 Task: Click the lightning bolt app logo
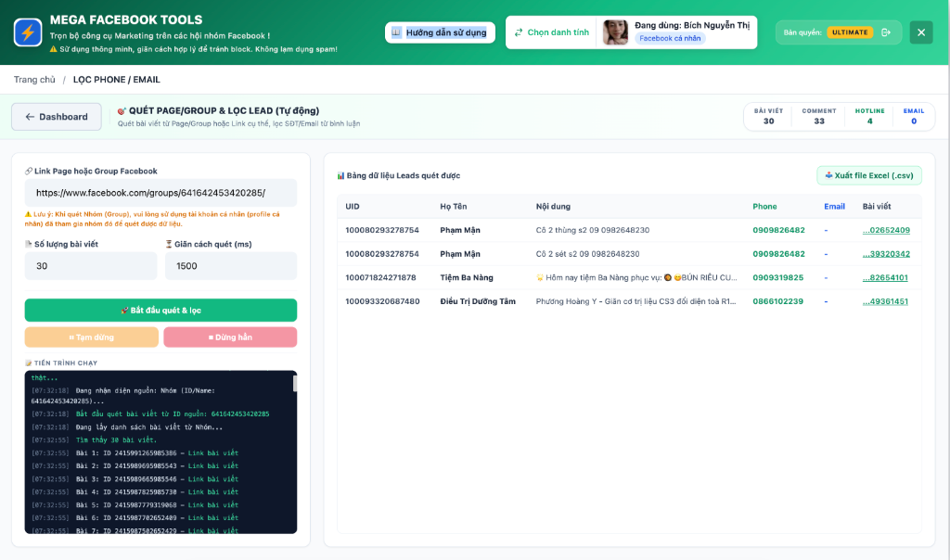[28, 32]
